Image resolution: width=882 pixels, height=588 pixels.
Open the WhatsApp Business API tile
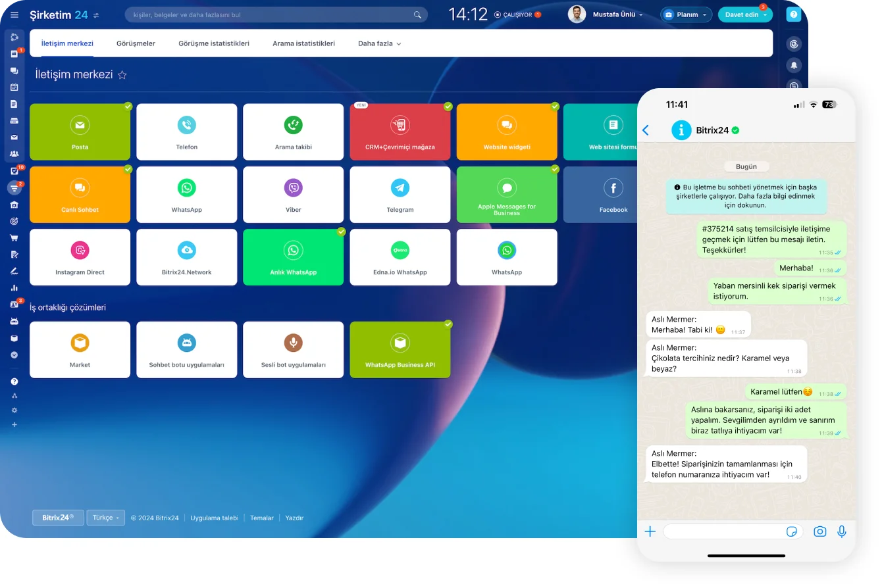(400, 350)
